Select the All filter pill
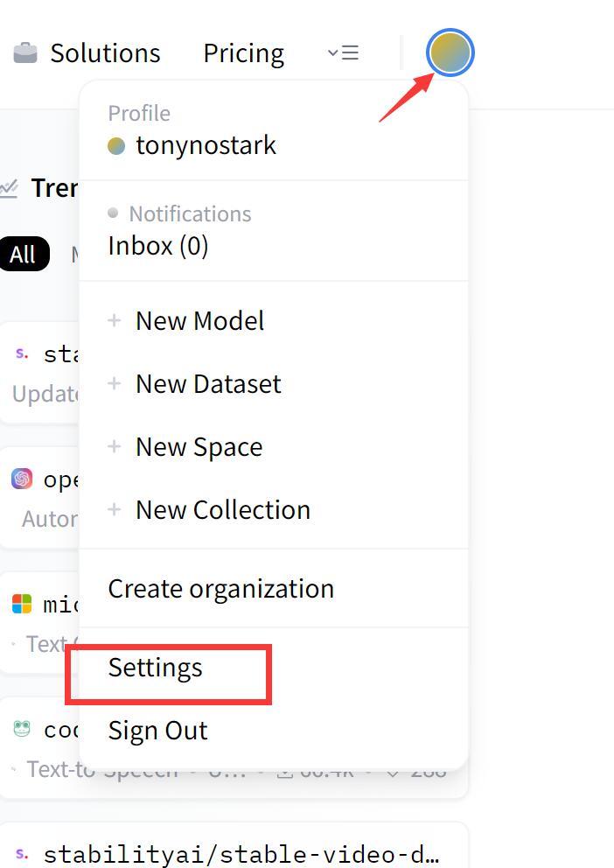614x868 pixels. pyautogui.click(x=24, y=254)
